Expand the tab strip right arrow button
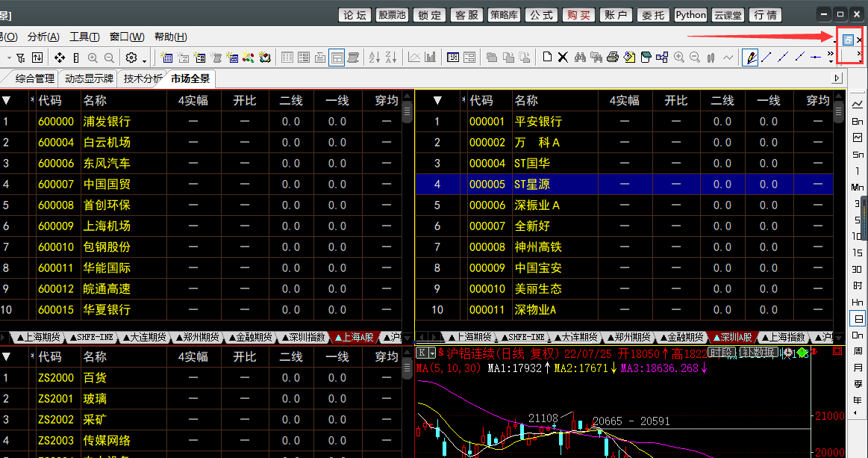The height and width of the screenshot is (458, 868). coord(837,78)
